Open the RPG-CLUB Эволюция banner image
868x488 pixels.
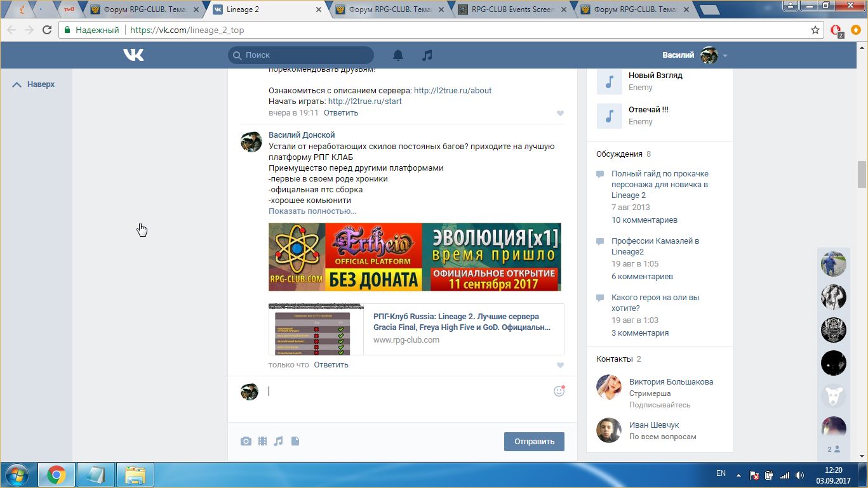click(x=415, y=257)
